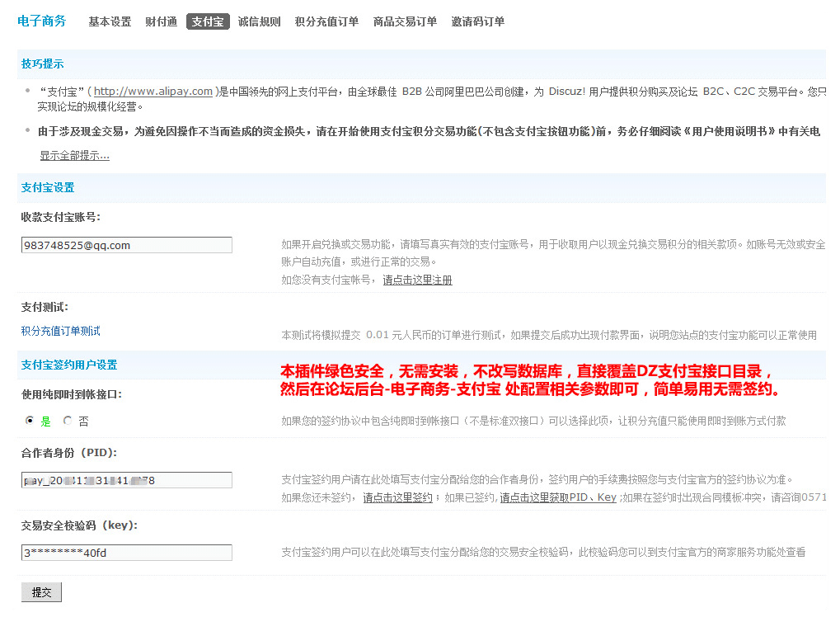
Task: Open the 商品交易订单 tab
Action: coord(405,21)
